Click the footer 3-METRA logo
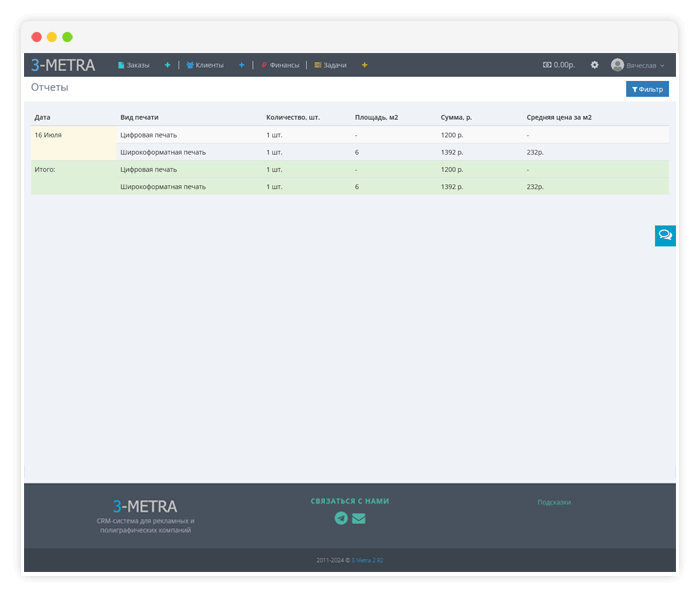This screenshot has height=600, width=700. (x=145, y=506)
